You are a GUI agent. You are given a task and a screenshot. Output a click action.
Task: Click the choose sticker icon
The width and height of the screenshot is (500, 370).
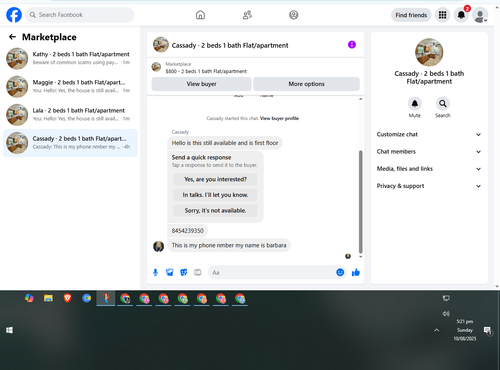pos(184,273)
